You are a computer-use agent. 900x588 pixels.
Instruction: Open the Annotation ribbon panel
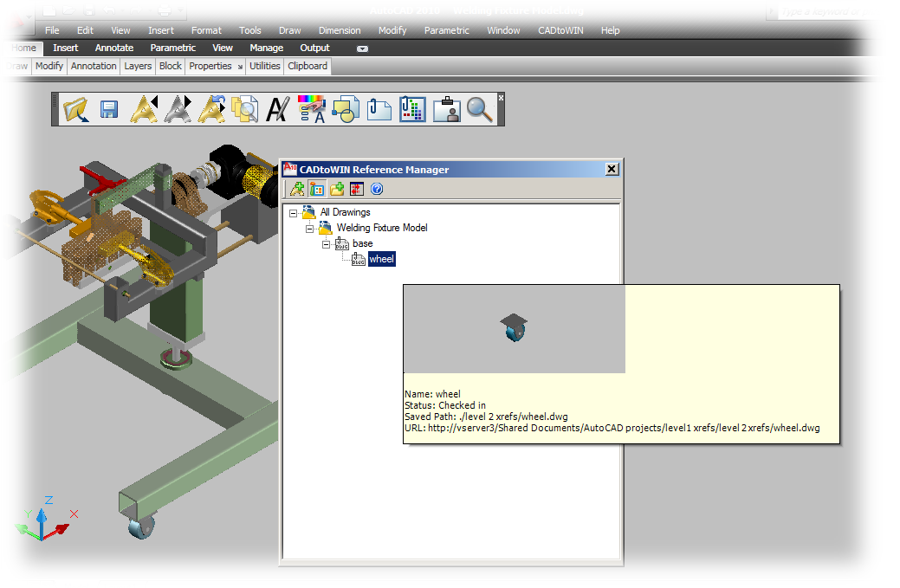pyautogui.click(x=94, y=66)
